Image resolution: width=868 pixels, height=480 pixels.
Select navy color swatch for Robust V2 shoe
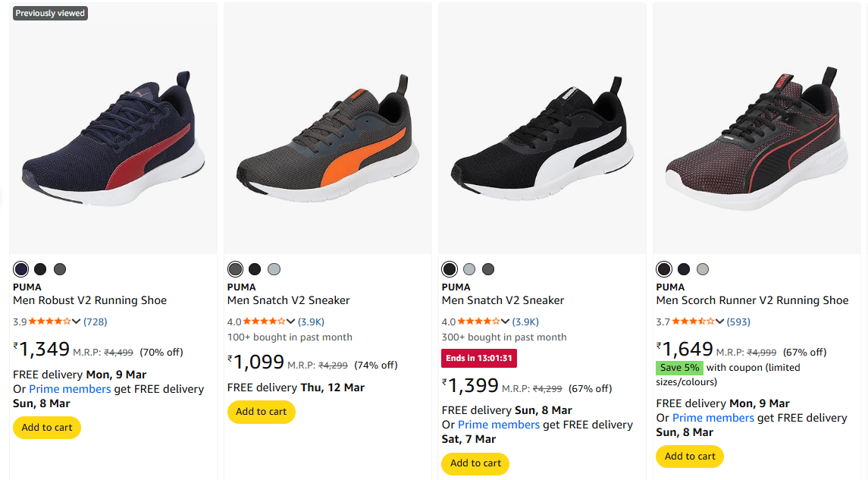[21, 269]
